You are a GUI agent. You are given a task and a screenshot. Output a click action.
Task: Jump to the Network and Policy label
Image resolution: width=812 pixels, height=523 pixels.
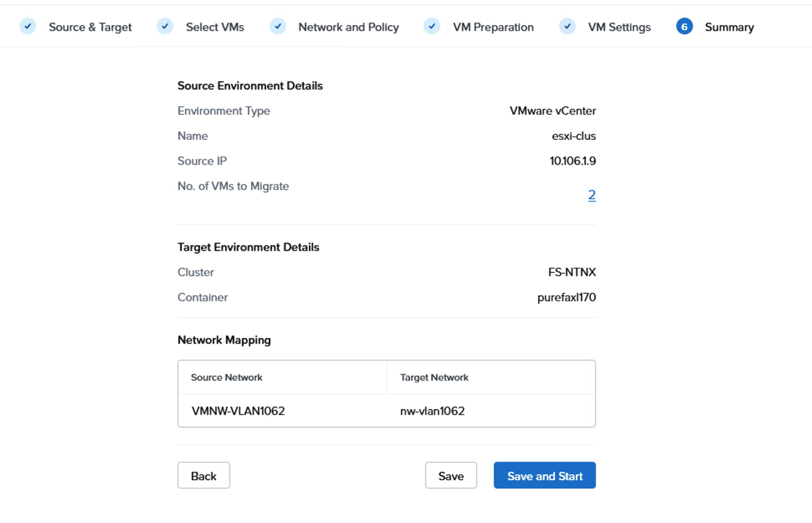tap(348, 27)
